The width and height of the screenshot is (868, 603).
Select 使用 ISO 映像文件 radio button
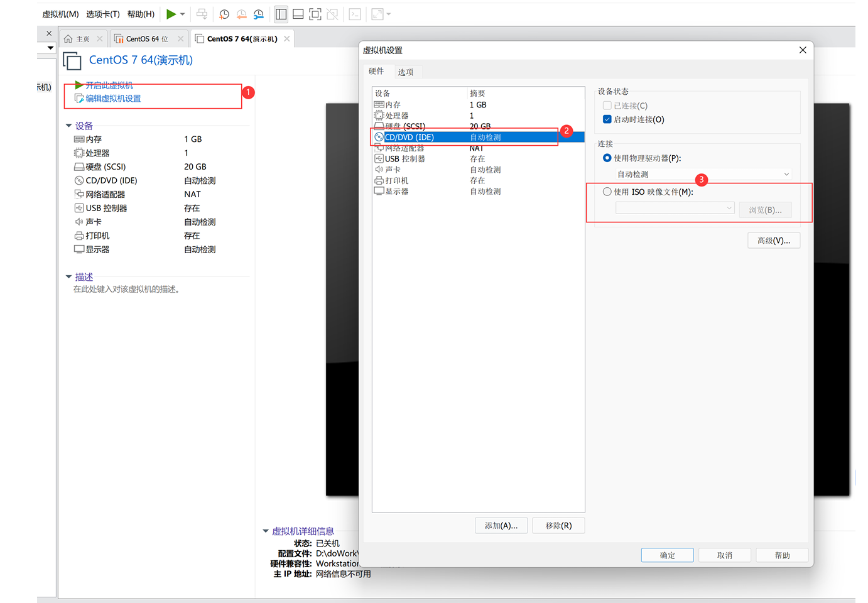607,192
